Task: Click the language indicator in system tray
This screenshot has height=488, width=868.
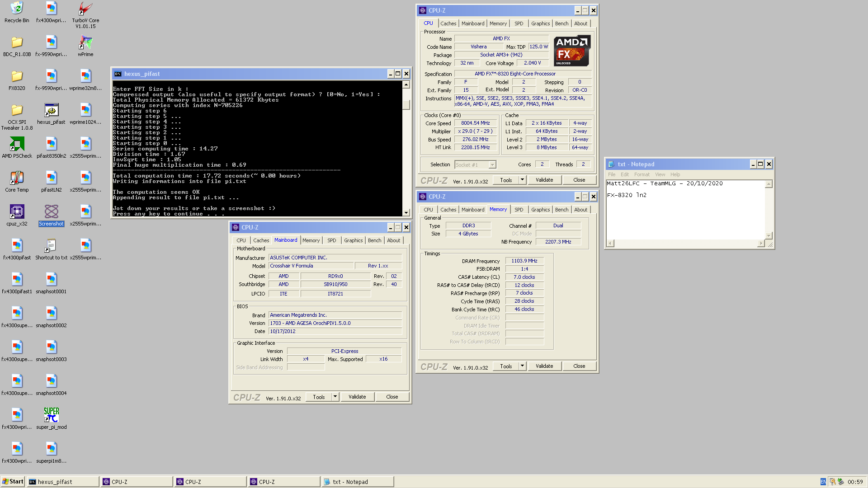Action: tap(823, 482)
